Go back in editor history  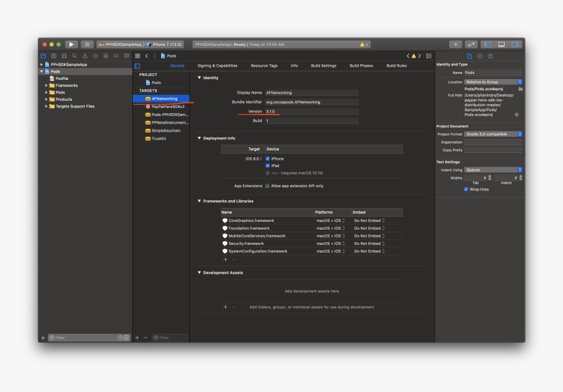coord(147,56)
